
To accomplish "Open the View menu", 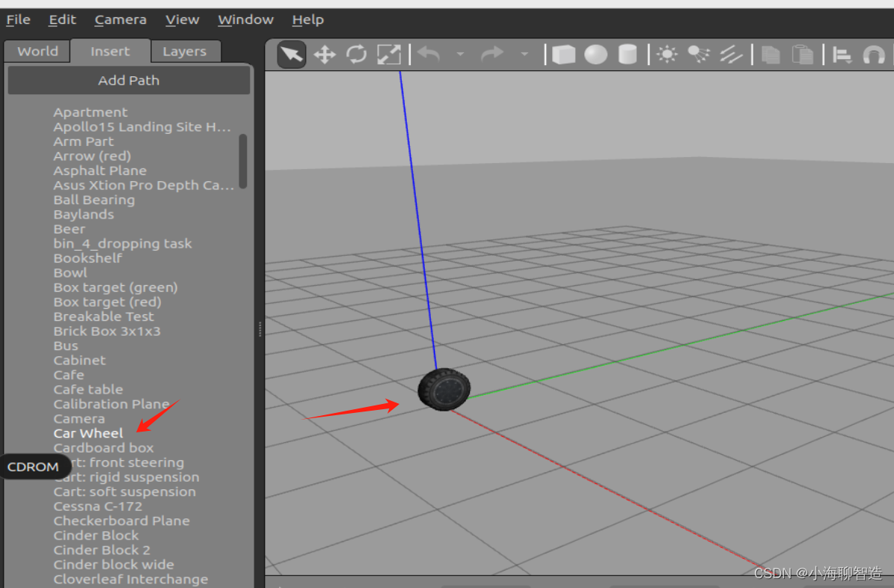I will 182,19.
